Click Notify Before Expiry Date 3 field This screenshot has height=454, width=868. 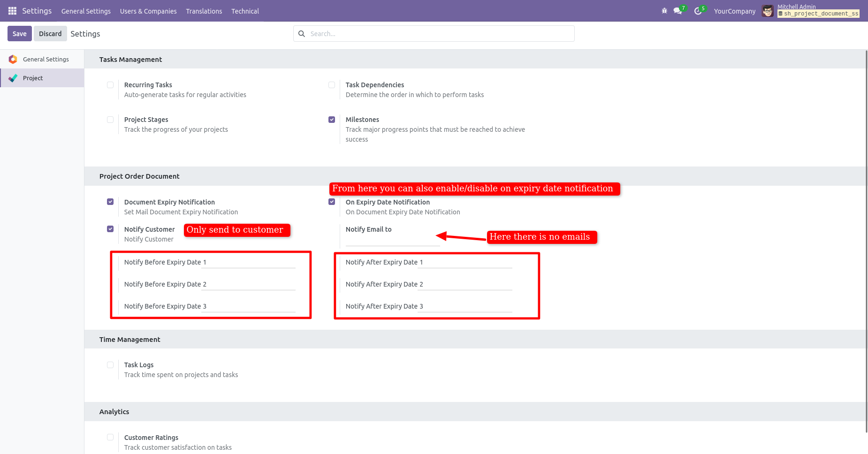249,307
